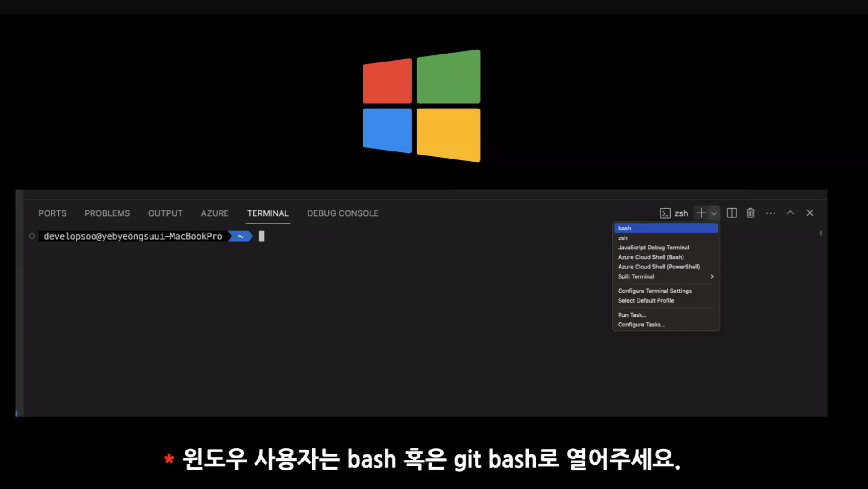Switch to the PROBLEMS tab
This screenshot has height=489, width=868.
tap(107, 213)
